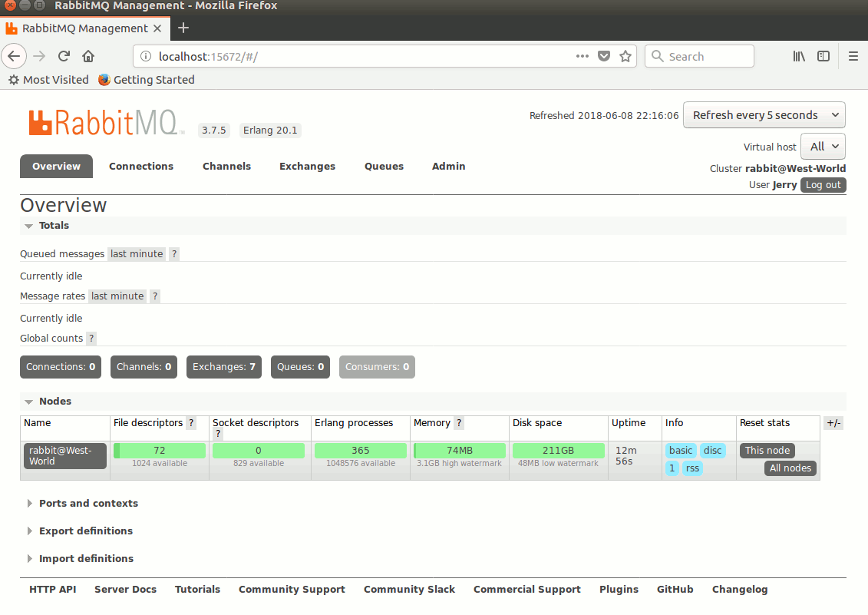The height and width of the screenshot is (615, 868).
Task: Reset stats for All nodes
Action: click(790, 468)
